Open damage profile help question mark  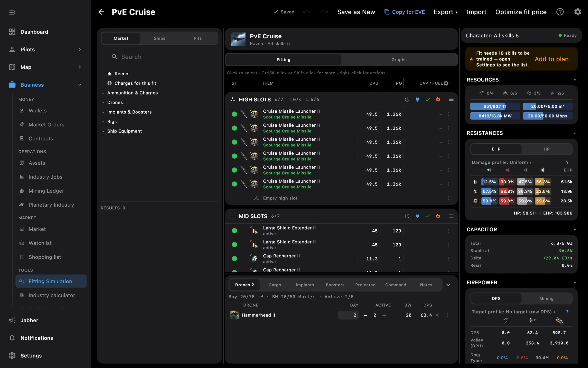(x=567, y=162)
